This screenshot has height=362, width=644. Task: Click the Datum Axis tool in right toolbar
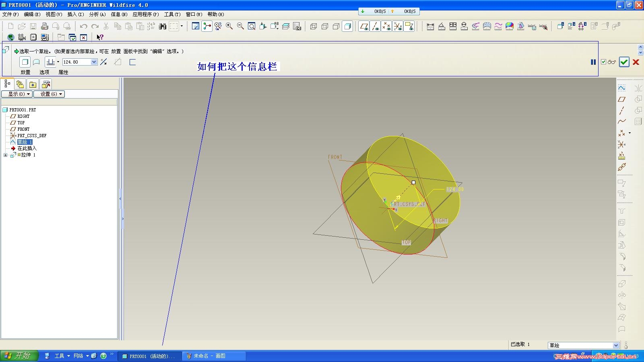click(622, 110)
